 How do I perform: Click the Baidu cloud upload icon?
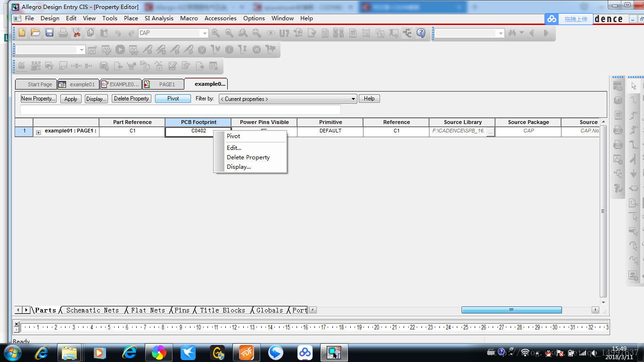(552, 19)
